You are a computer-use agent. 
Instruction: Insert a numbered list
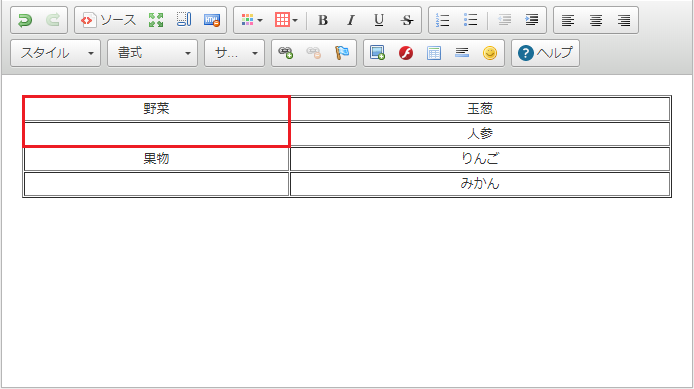tap(443, 20)
